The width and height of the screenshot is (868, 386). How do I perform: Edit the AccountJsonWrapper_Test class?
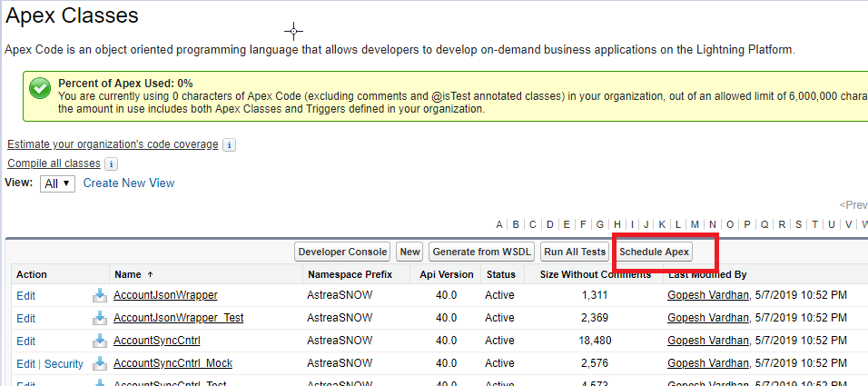(x=26, y=319)
